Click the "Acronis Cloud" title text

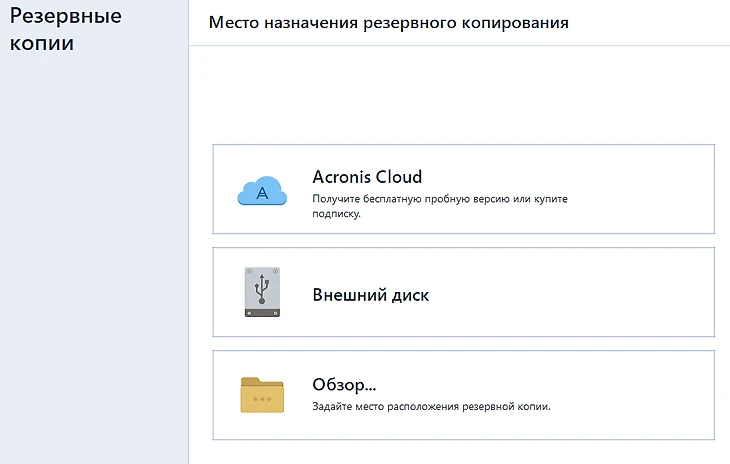tap(367, 177)
